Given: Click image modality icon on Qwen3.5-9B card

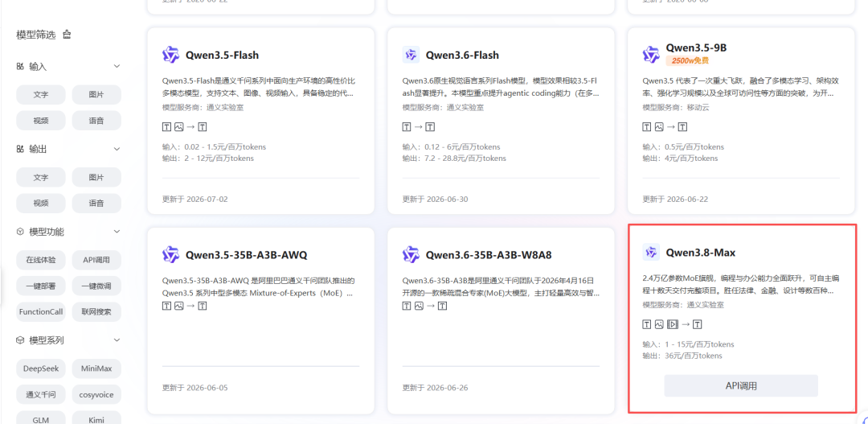Looking at the screenshot, I should 659,127.
